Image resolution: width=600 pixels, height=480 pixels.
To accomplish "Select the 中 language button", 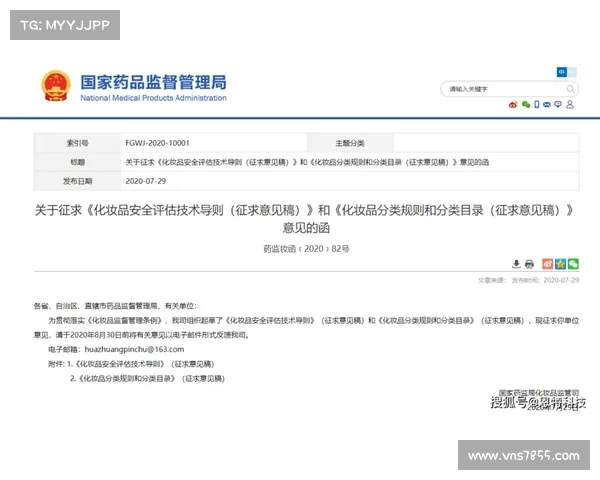I will pos(561,72).
